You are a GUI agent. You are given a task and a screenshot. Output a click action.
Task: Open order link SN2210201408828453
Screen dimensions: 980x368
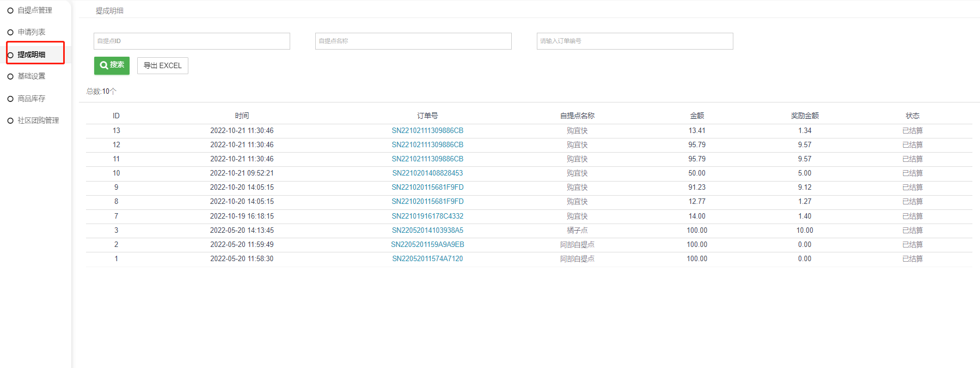[427, 173]
